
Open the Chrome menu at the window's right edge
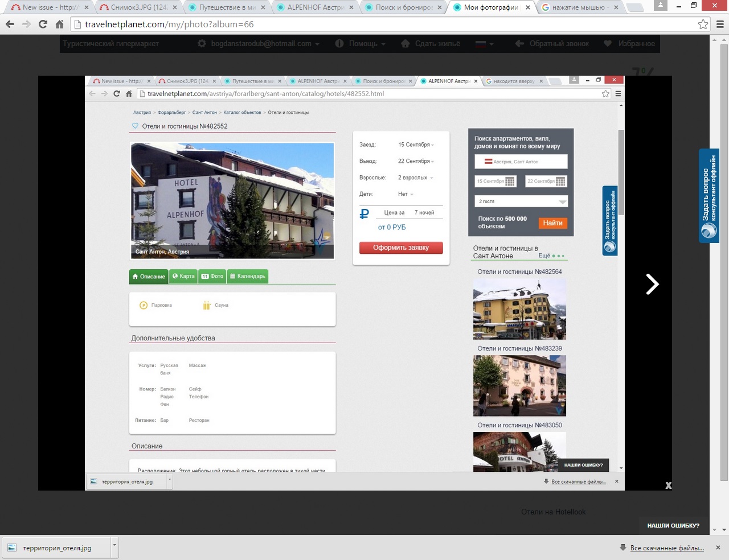[x=720, y=24]
